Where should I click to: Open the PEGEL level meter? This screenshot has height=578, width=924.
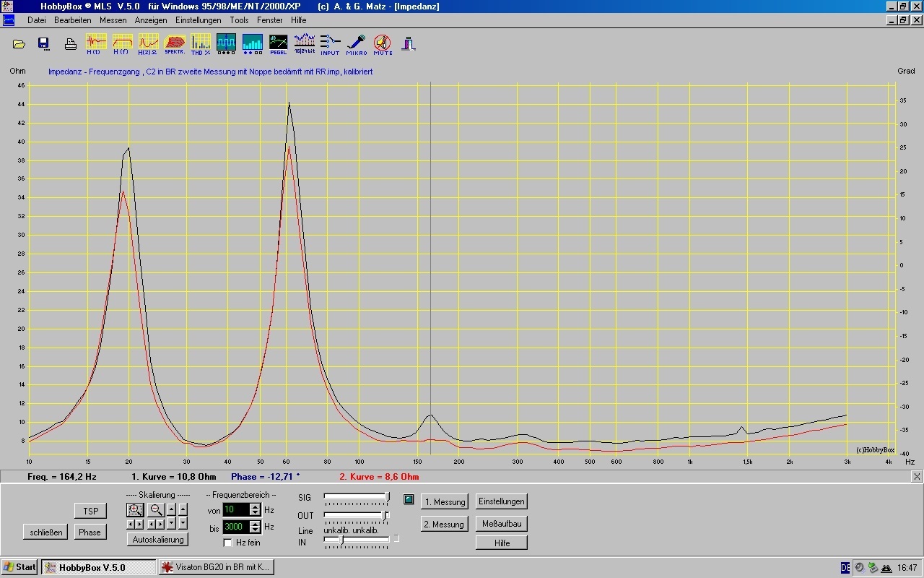(278, 43)
